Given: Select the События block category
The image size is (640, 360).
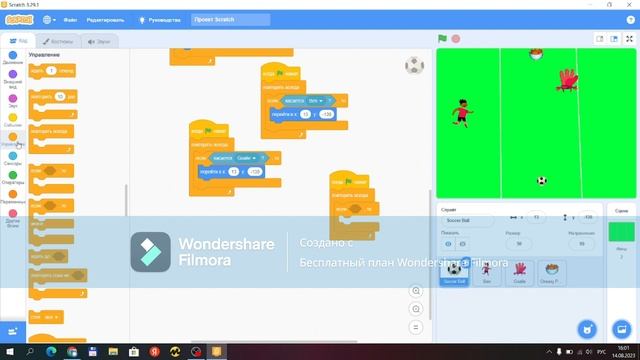Looking at the screenshot, I should (13, 120).
